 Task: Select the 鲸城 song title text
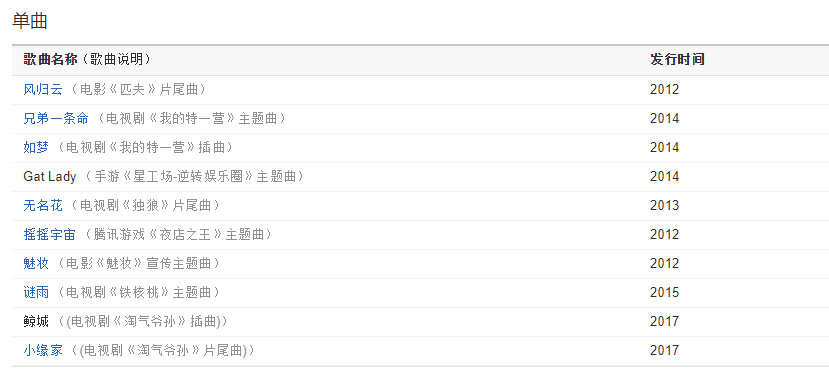pyautogui.click(x=36, y=321)
